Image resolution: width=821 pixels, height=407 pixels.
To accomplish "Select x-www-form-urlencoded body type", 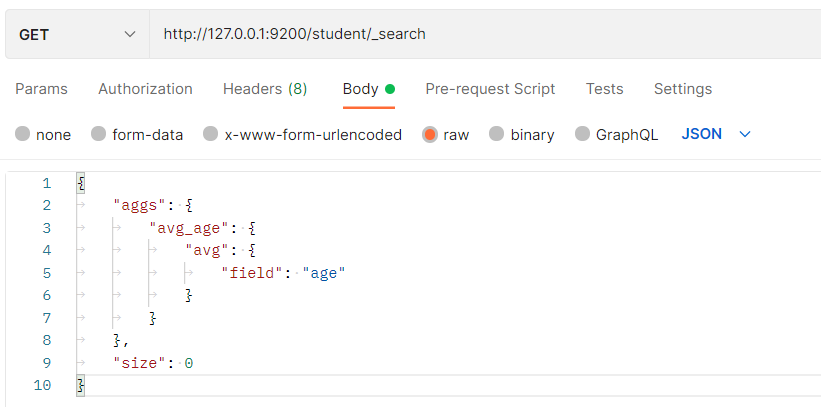I will 211,134.
